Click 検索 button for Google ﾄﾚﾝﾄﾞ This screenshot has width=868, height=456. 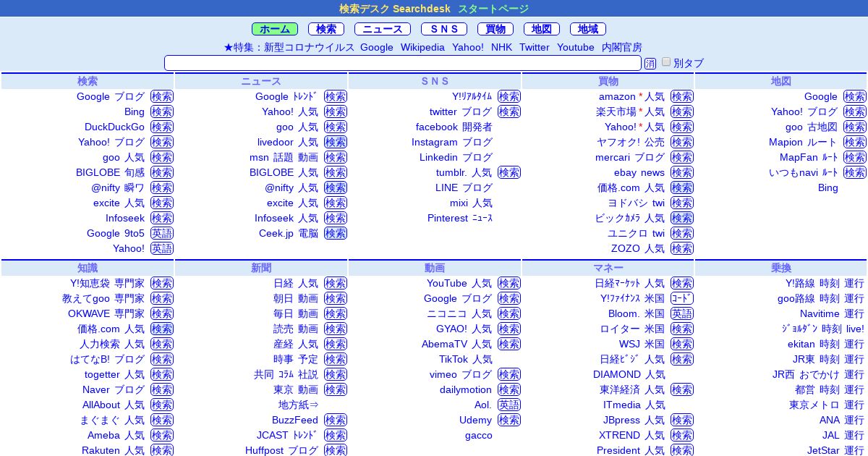(336, 96)
